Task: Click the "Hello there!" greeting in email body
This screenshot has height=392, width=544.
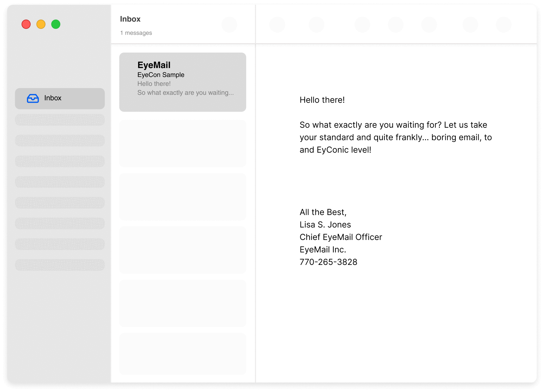Action: [322, 100]
